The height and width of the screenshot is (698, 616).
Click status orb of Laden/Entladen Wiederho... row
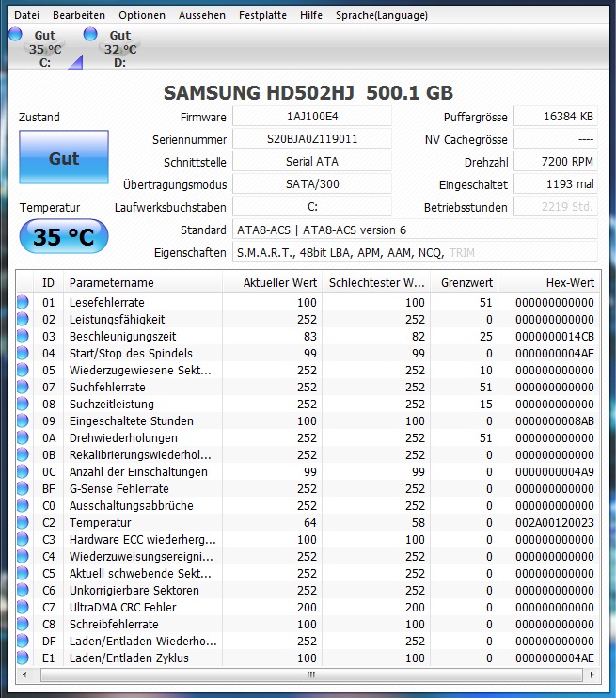[23, 641]
